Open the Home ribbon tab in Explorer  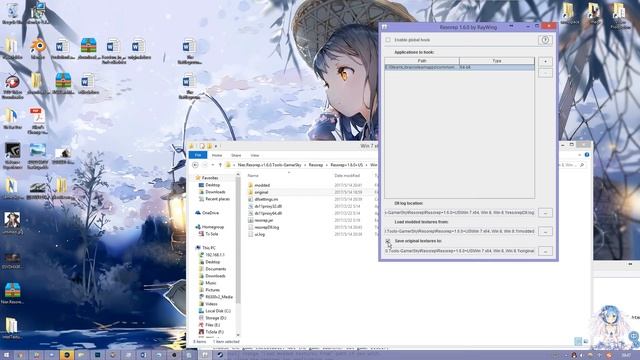217,156
